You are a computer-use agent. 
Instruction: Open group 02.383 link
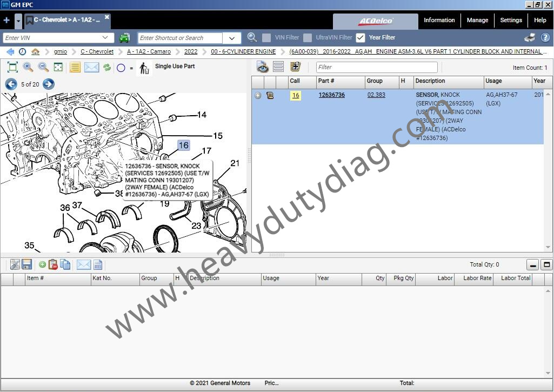(x=376, y=95)
